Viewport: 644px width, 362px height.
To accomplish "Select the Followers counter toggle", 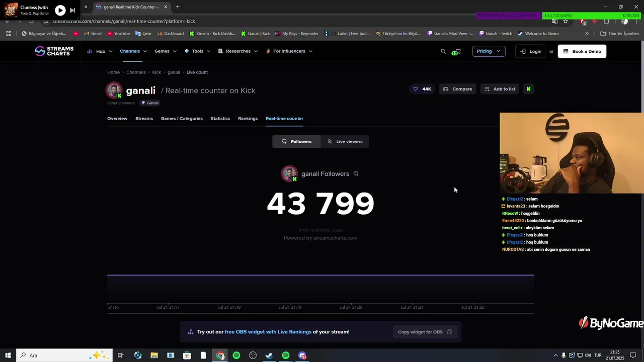I will coord(296,142).
